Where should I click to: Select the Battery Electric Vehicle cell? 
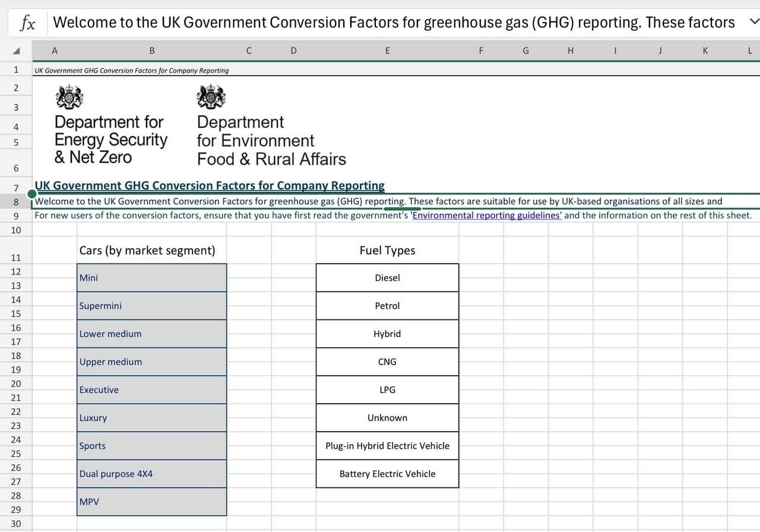388,474
